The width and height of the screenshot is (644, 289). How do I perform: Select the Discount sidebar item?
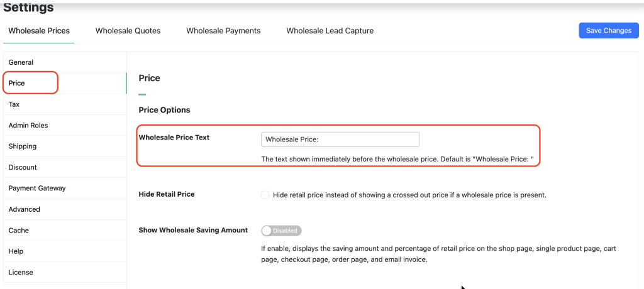[23, 167]
